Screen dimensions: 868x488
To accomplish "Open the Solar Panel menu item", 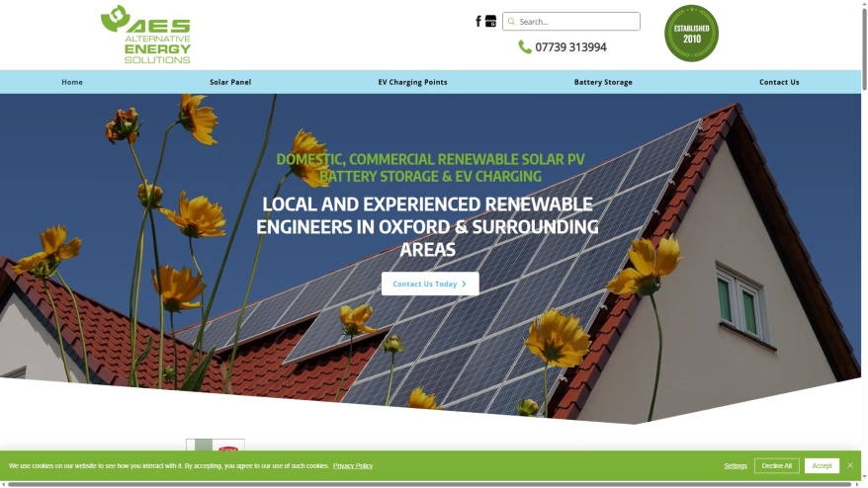I will pos(230,82).
